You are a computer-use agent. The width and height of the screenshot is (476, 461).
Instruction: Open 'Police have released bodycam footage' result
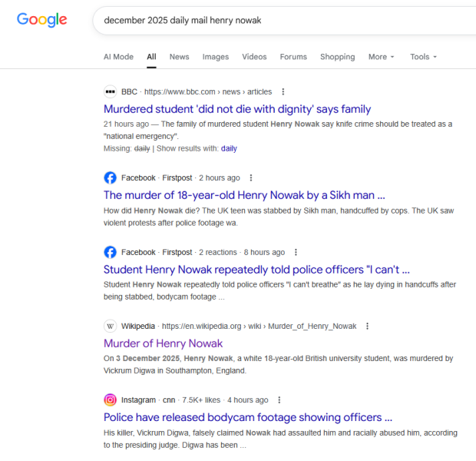coord(248,417)
